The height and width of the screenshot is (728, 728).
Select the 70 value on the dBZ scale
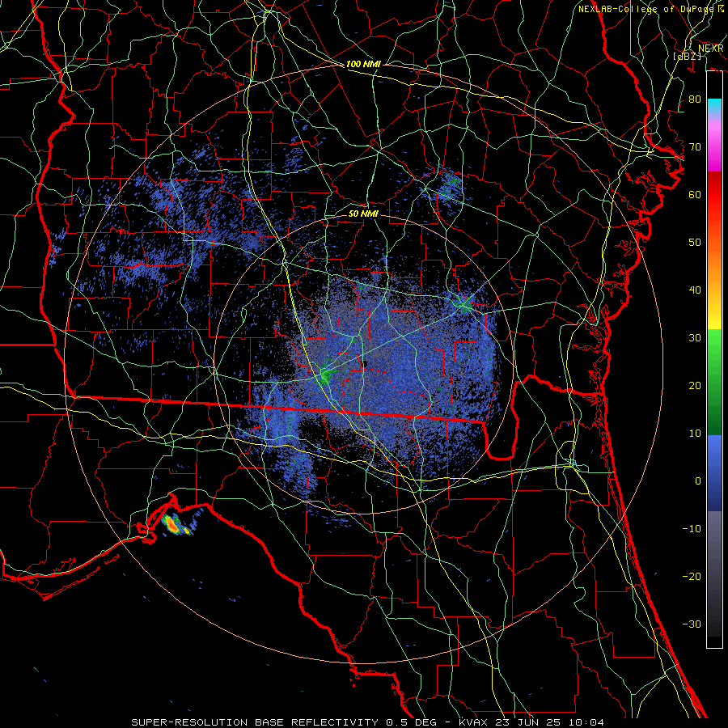(x=695, y=146)
